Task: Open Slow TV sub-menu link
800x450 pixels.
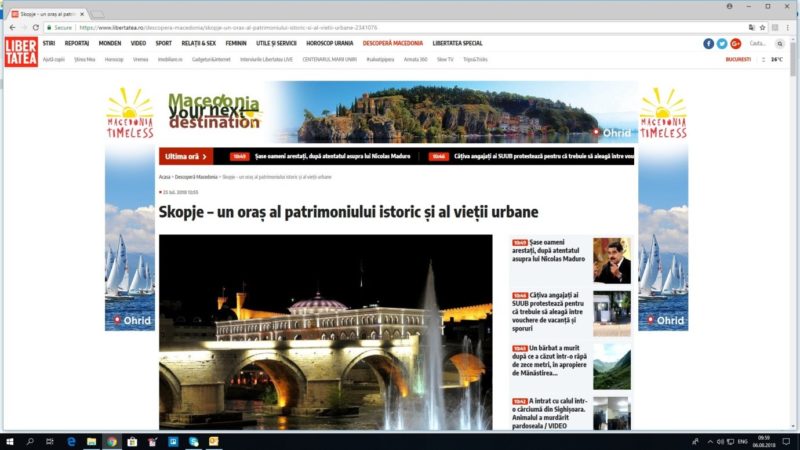Action: 445,60
